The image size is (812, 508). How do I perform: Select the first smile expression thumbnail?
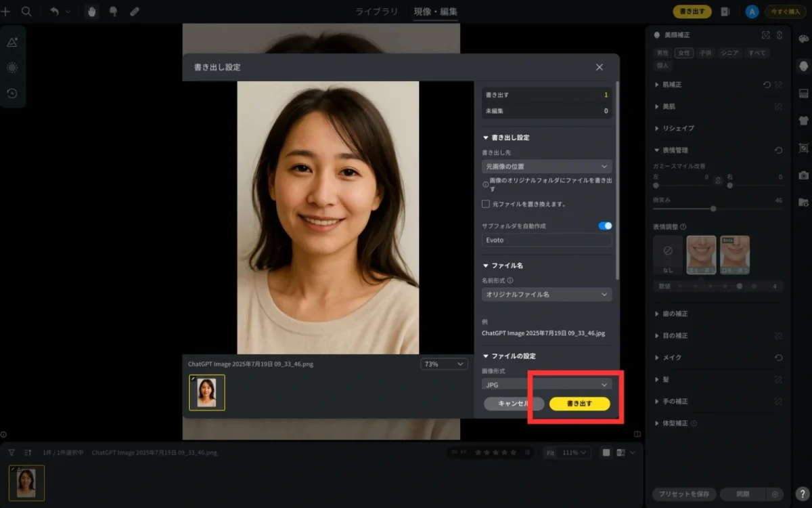point(702,255)
